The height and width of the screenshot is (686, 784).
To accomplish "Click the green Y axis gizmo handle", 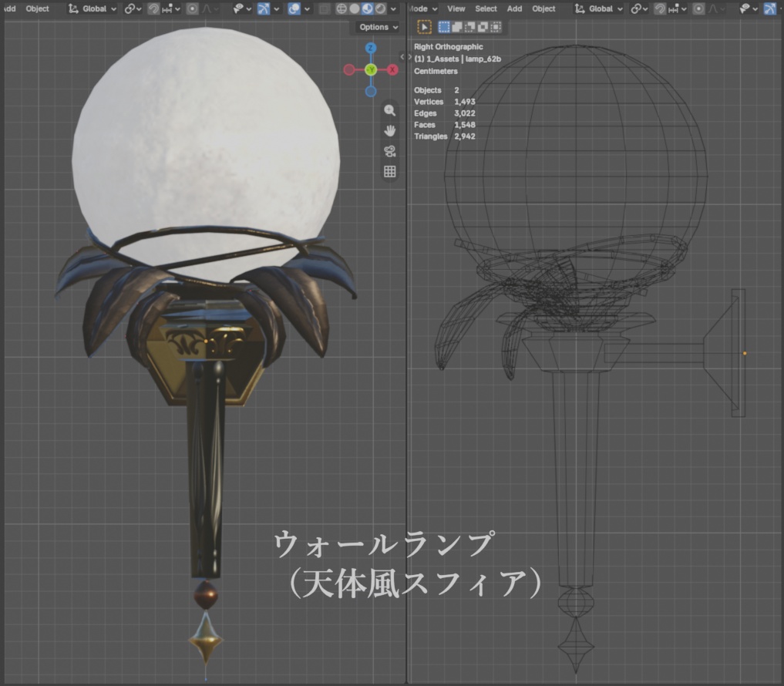I will (x=371, y=69).
